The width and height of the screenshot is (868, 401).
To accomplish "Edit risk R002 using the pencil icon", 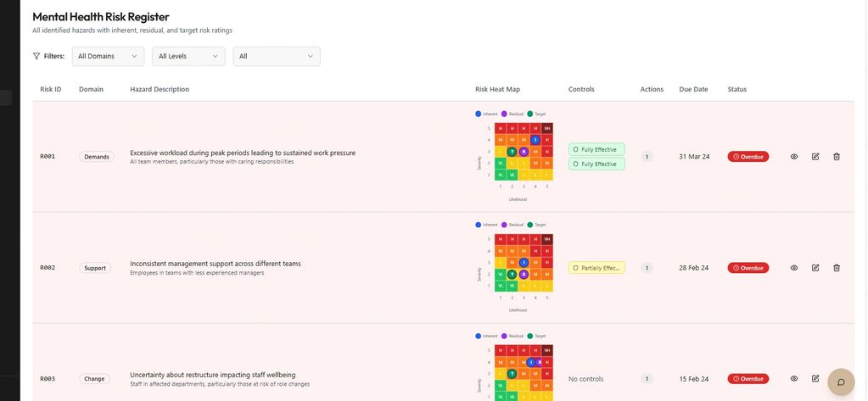I will click(815, 268).
